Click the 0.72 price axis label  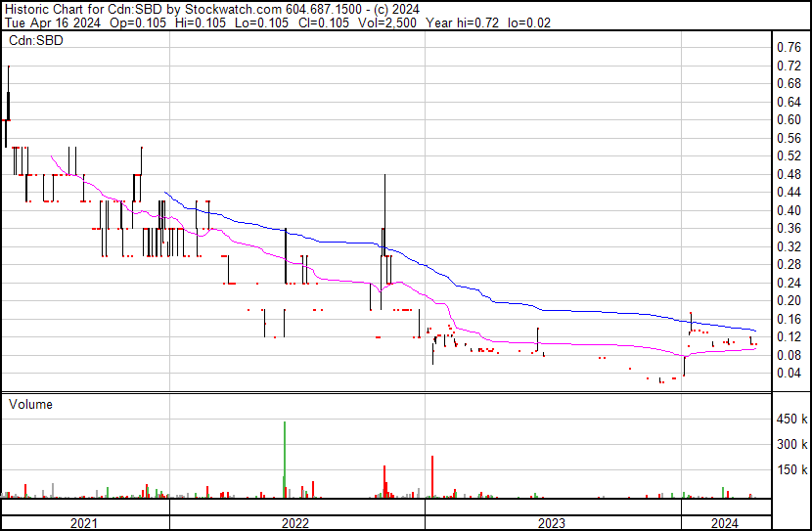click(x=789, y=66)
